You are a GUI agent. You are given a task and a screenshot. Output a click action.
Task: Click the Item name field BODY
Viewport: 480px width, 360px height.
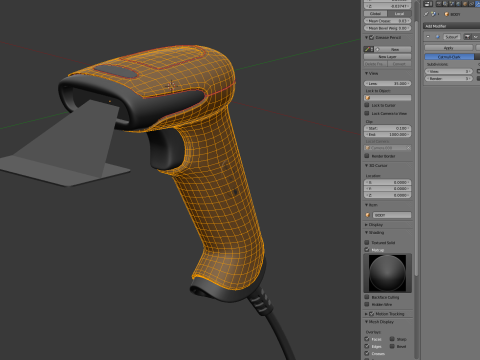point(392,215)
